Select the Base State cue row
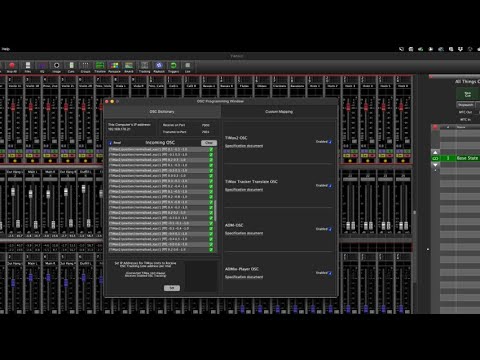The image size is (480, 360). coord(460,158)
